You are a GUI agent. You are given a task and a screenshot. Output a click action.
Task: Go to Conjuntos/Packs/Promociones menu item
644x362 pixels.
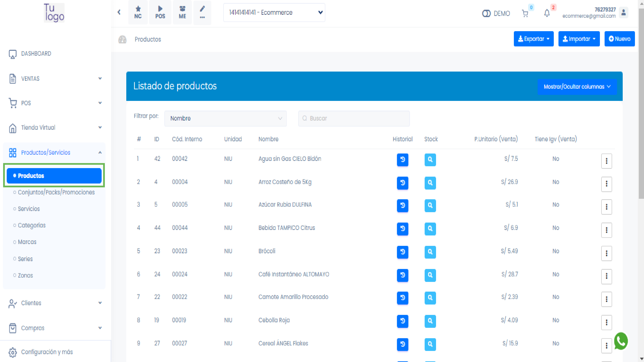click(x=56, y=192)
